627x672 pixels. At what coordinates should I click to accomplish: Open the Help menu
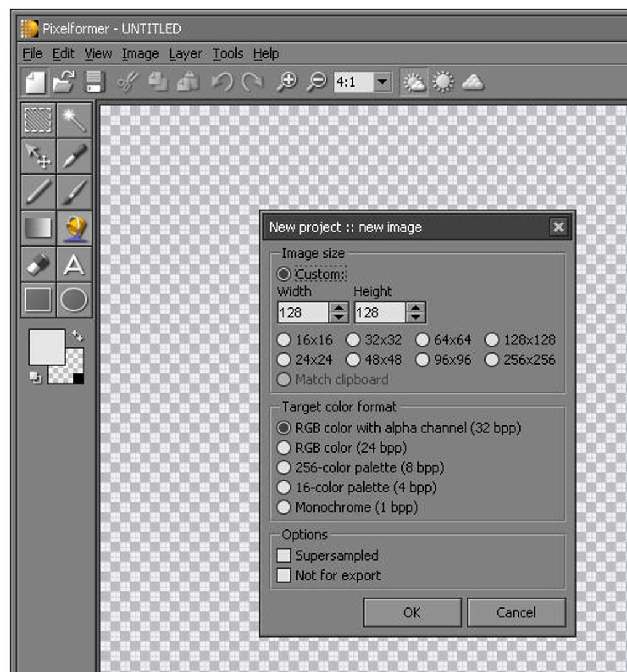tap(266, 53)
